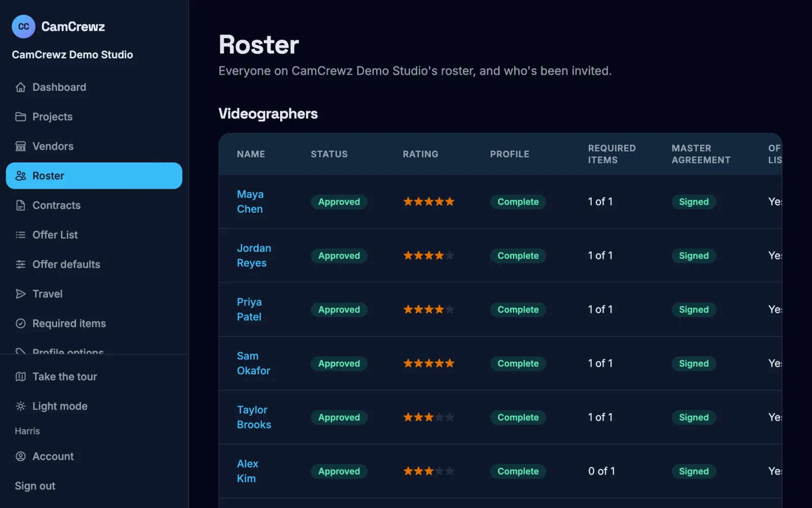This screenshot has height=508, width=812.
Task: Click Sign out
Action: point(35,486)
